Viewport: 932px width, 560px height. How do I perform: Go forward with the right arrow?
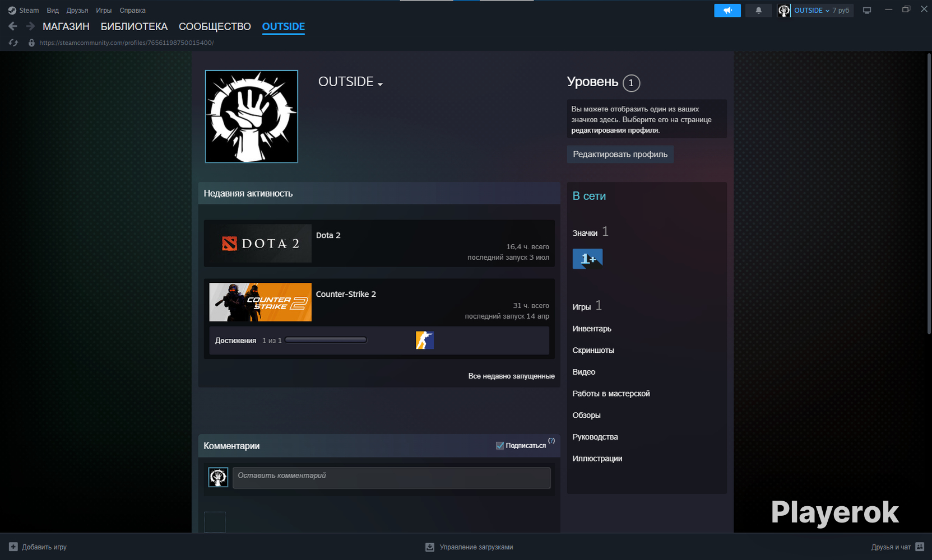(30, 26)
